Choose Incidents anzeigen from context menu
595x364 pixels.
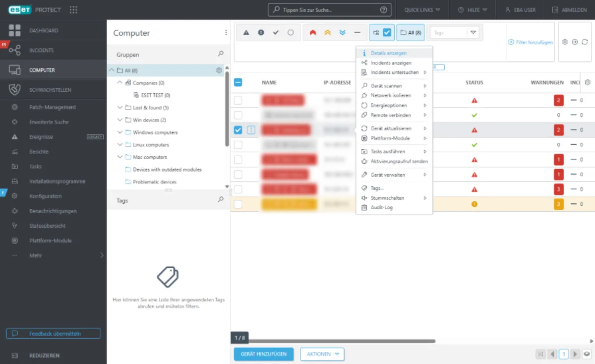pyautogui.click(x=394, y=63)
